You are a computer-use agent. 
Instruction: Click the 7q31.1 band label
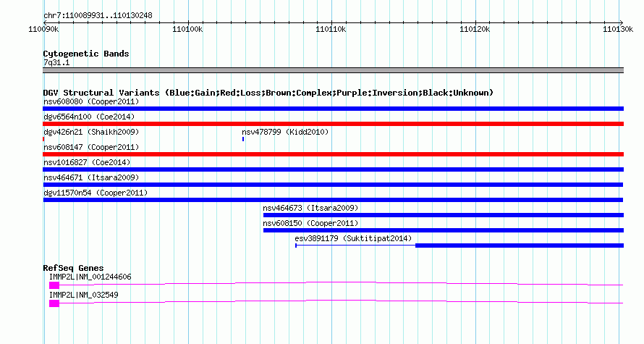(x=56, y=62)
